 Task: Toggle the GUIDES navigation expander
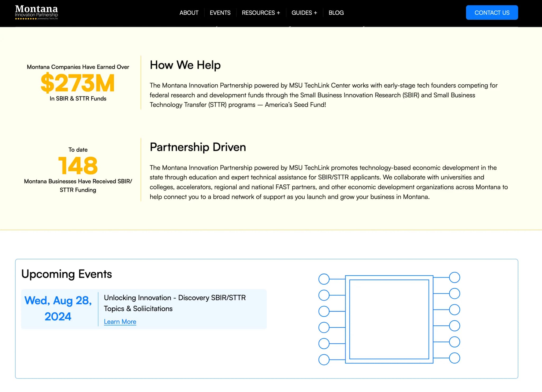coord(316,13)
